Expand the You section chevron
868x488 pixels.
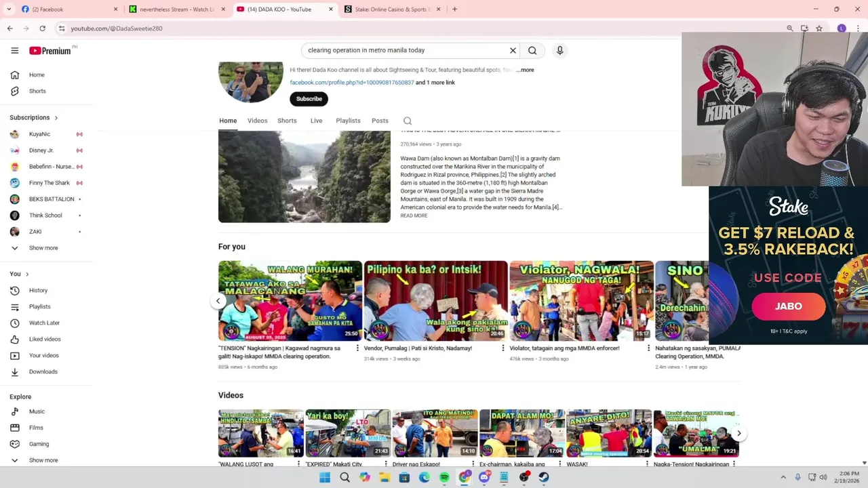click(27, 274)
